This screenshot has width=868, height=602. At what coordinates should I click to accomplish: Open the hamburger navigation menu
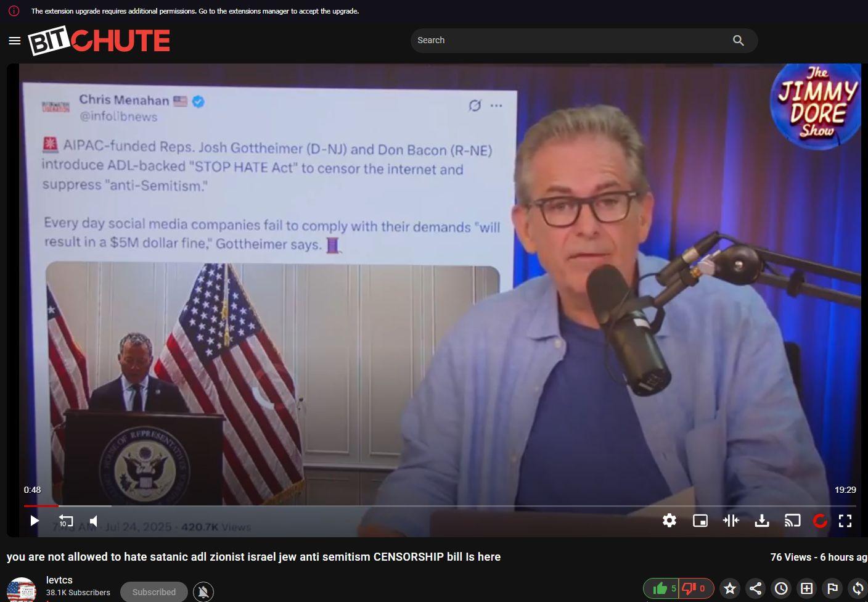pyautogui.click(x=15, y=41)
